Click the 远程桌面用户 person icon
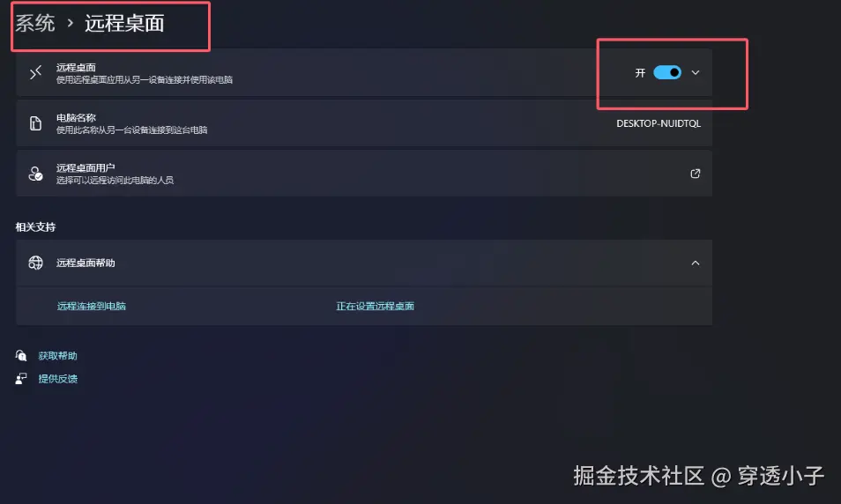The width and height of the screenshot is (841, 504). (35, 174)
